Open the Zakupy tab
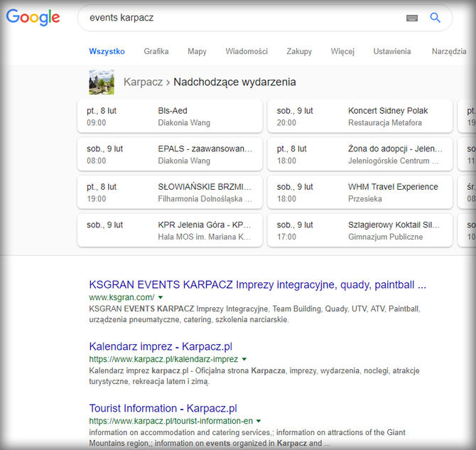The height and width of the screenshot is (450, 476). click(x=299, y=51)
